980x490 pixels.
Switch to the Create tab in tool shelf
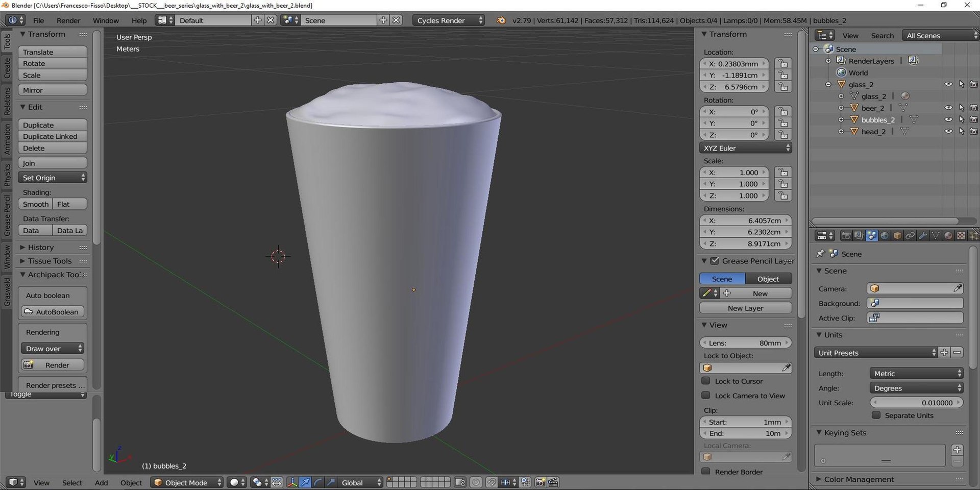(7, 68)
